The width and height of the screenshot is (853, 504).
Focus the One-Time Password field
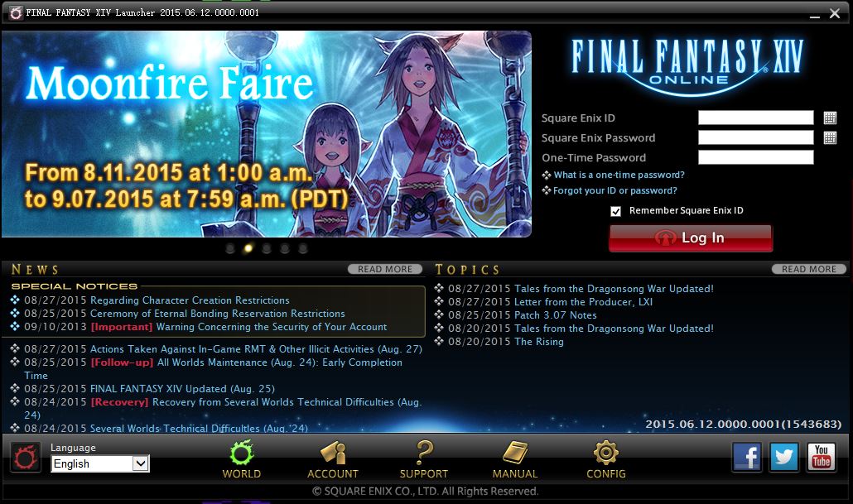point(755,157)
